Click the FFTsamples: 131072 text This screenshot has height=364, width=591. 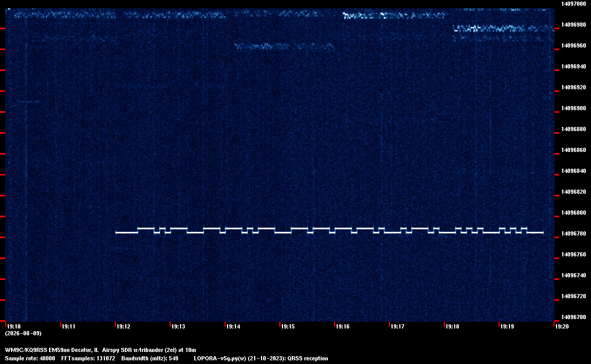pyautogui.click(x=88, y=358)
